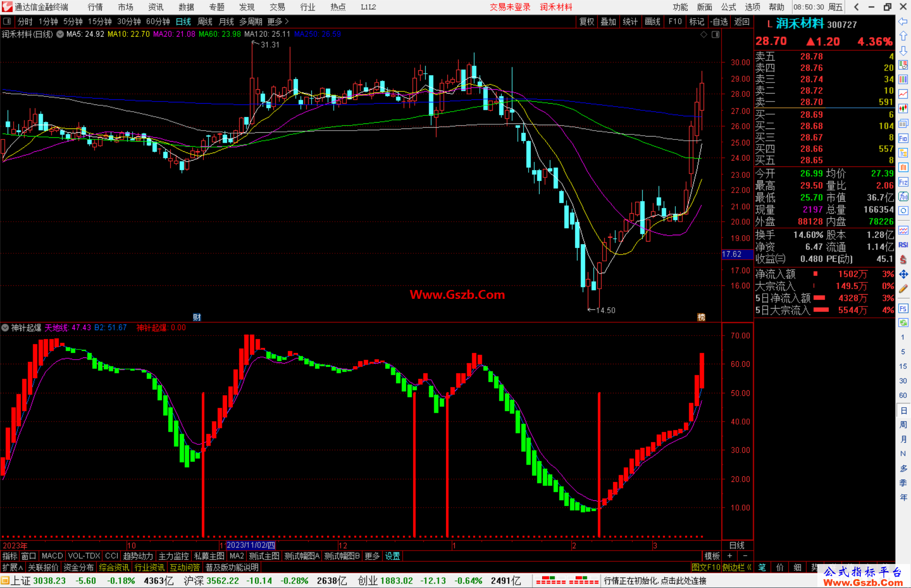Click the minus zoom button beside 模板
Viewport: 911px width, 588px height.
coord(745,556)
